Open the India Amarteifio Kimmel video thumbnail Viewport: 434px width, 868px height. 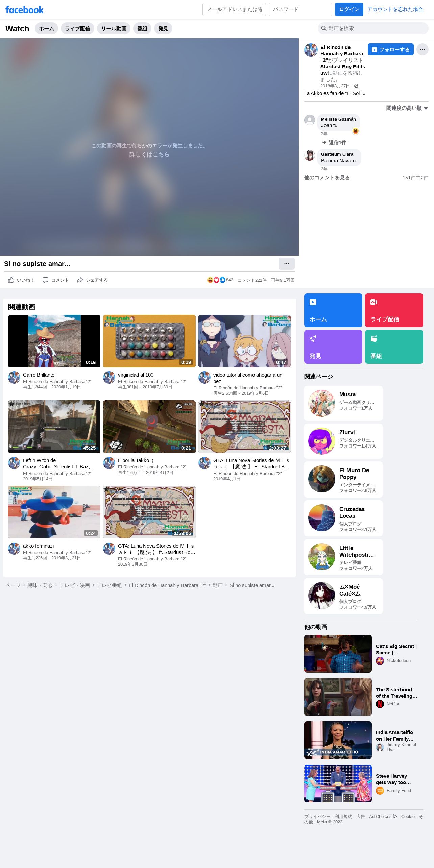(338, 740)
